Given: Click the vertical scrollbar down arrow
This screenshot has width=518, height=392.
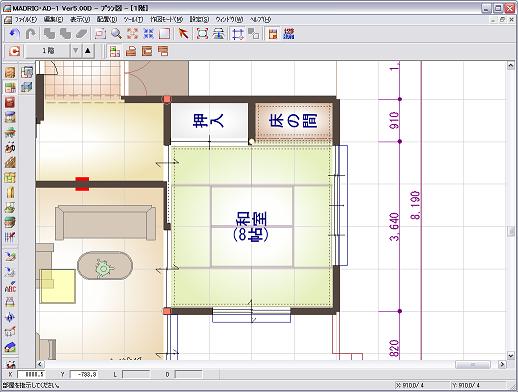Looking at the screenshot, I should tap(511, 356).
